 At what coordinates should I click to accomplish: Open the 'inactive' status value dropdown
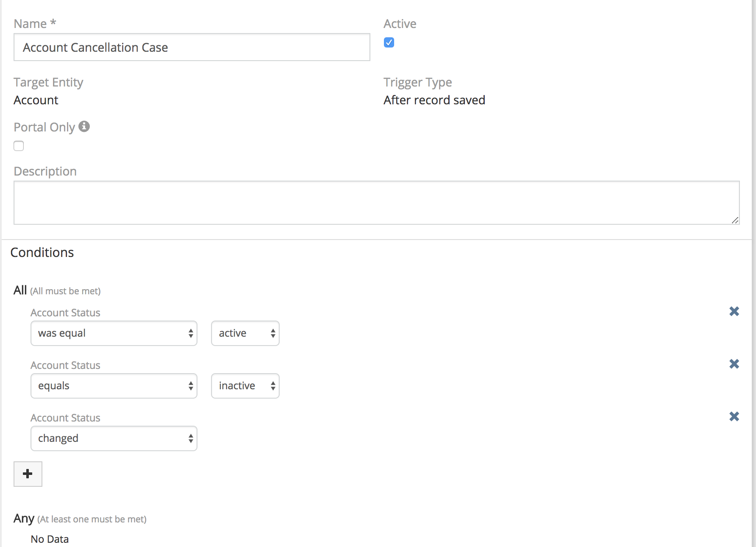pyautogui.click(x=245, y=386)
